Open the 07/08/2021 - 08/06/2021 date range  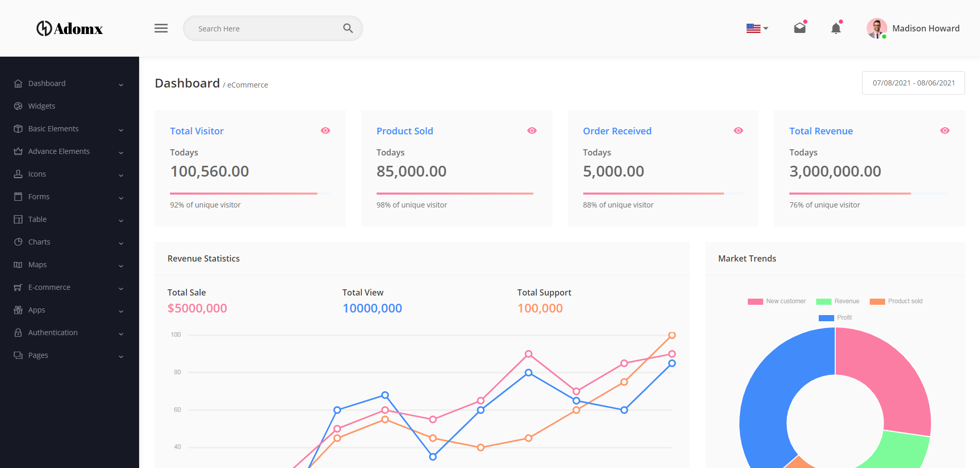coord(913,82)
